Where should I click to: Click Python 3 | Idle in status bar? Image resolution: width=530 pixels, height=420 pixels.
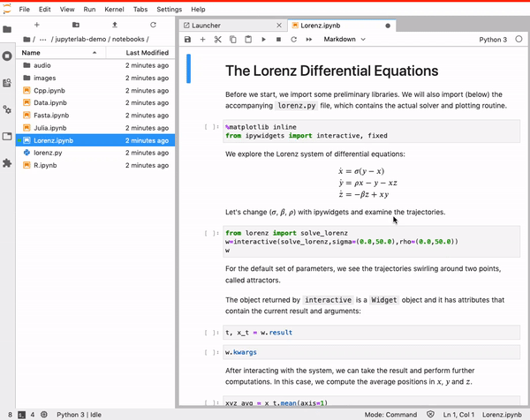click(79, 415)
